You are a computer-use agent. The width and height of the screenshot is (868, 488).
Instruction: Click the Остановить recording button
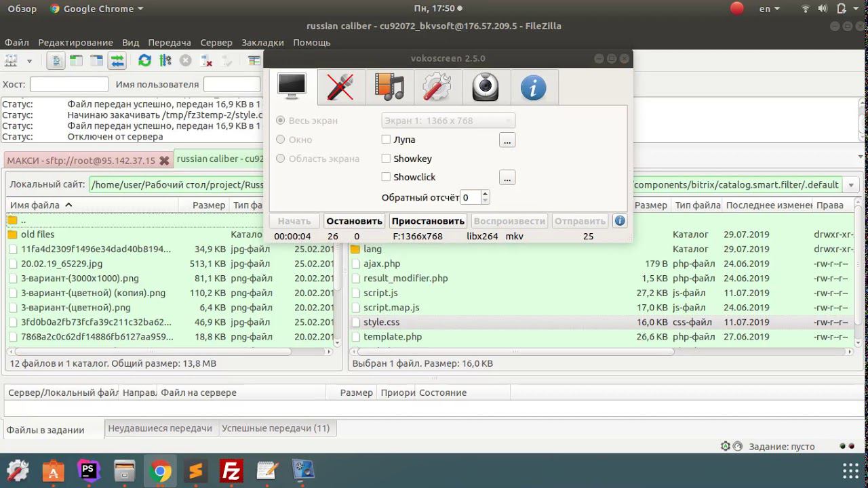tap(355, 221)
